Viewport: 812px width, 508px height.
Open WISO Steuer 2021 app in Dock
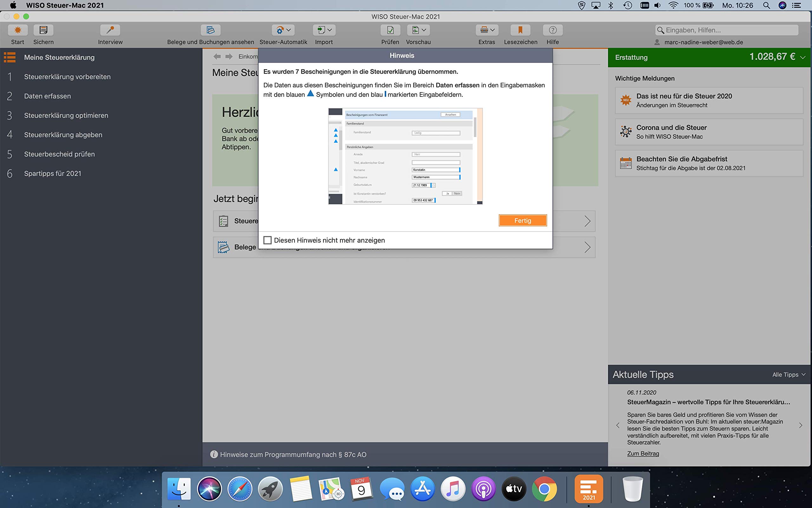588,489
